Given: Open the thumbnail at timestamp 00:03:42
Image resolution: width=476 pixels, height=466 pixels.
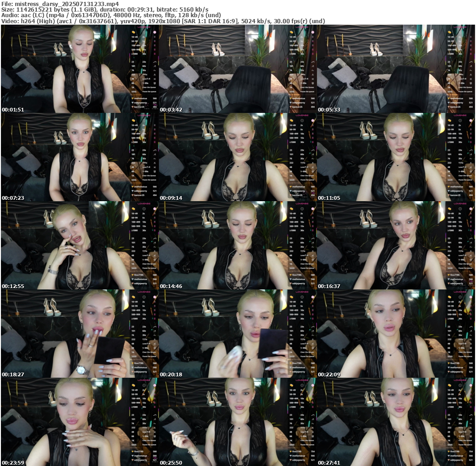Looking at the screenshot, I should (238, 69).
